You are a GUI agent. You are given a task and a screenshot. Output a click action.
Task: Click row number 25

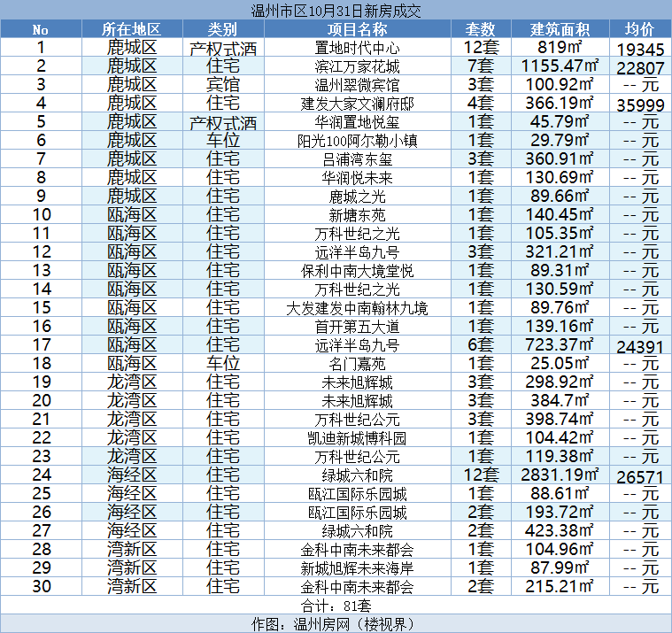tap(42, 494)
